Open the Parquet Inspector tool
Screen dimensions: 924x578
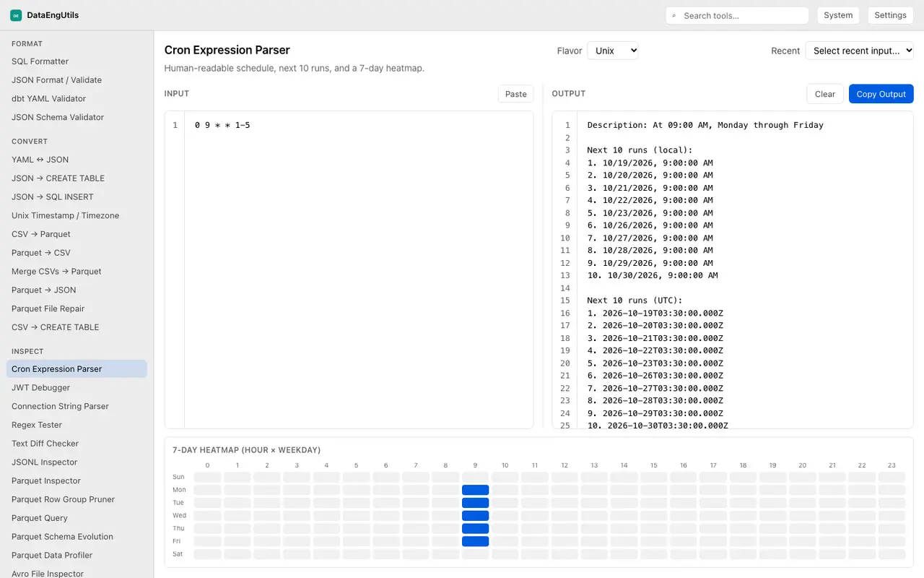[x=77, y=481]
